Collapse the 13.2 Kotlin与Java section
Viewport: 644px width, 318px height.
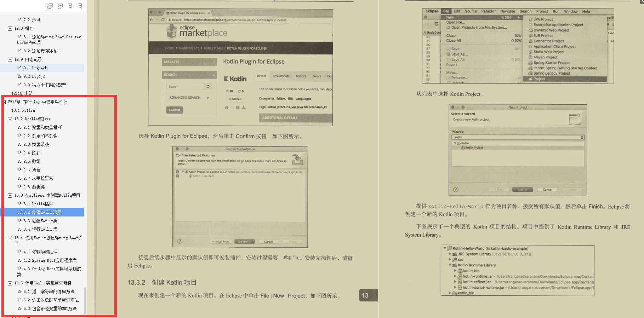click(10, 119)
